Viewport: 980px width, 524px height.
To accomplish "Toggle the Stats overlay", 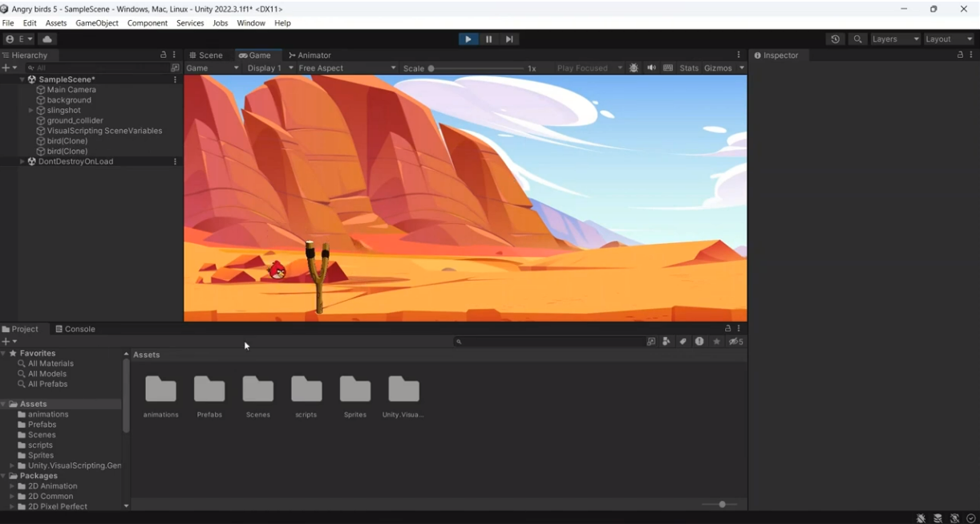I will [x=689, y=68].
